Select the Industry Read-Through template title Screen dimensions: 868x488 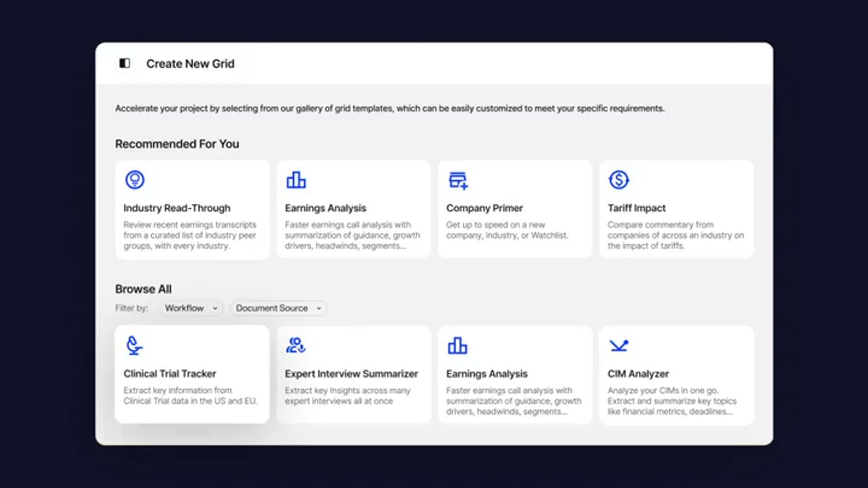point(177,208)
